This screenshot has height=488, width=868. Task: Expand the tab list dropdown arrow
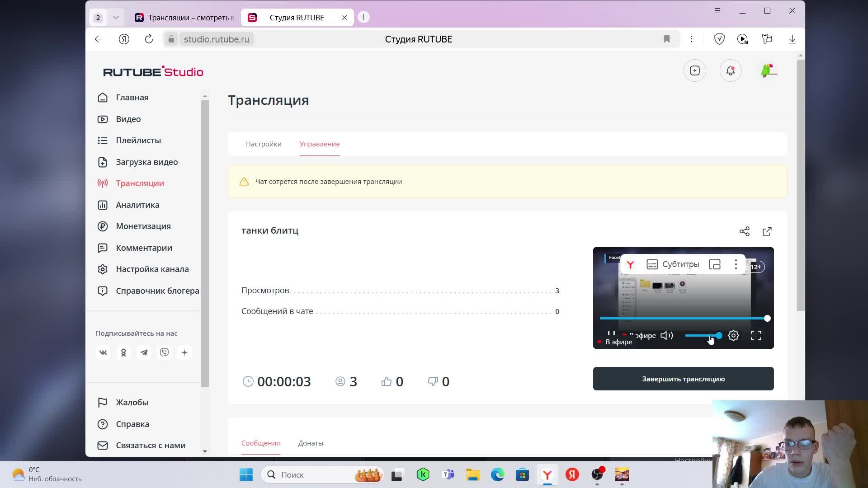[x=116, y=18]
